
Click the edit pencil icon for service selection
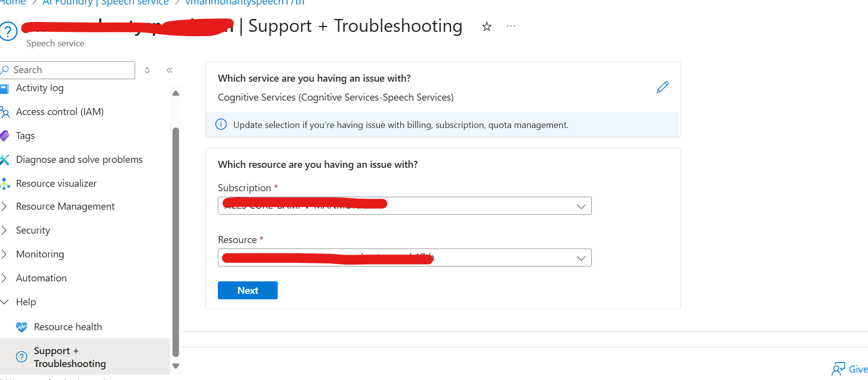pyautogui.click(x=663, y=87)
